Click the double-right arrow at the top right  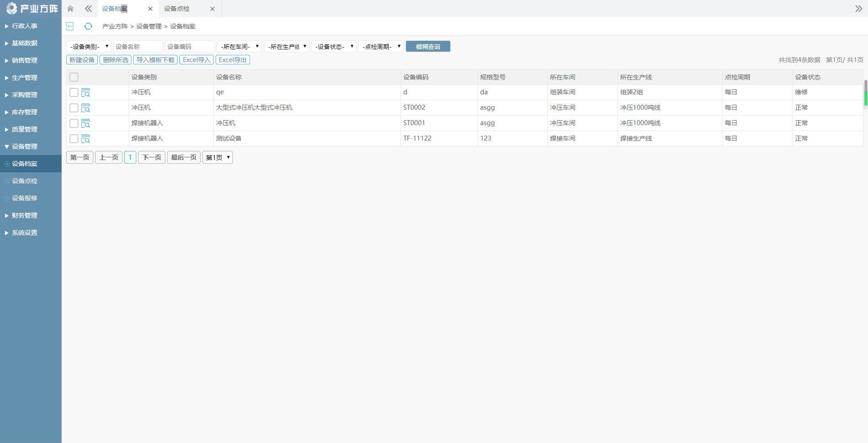(858, 9)
